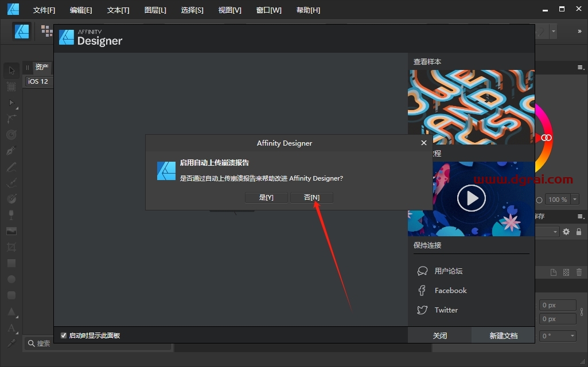This screenshot has width=588, height=367.
Task: Open the 窗口[W] menu
Action: pyautogui.click(x=268, y=10)
